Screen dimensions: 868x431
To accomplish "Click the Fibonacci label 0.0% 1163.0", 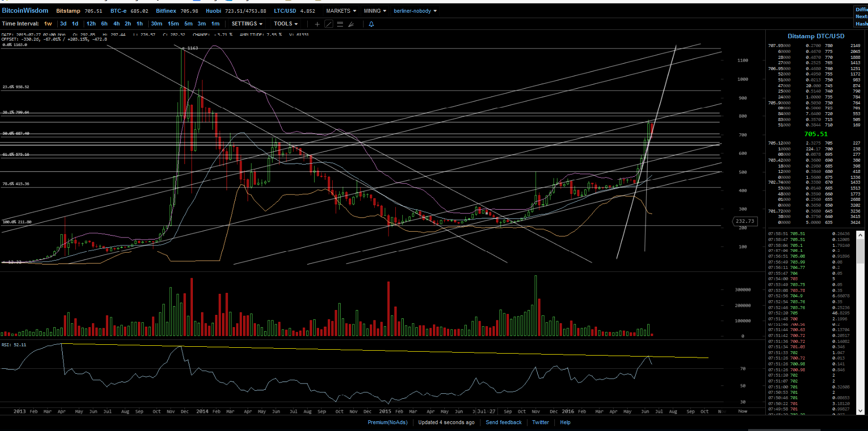I will tap(15, 45).
